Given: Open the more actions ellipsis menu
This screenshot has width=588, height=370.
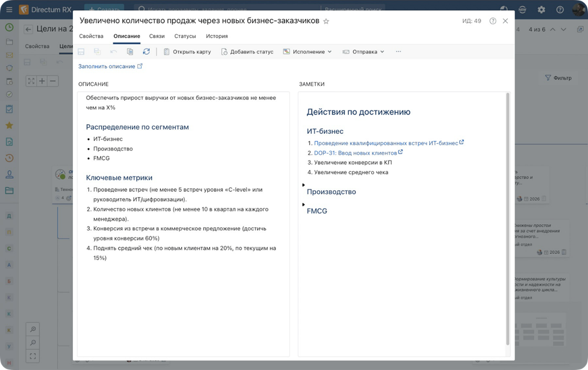Looking at the screenshot, I should (398, 52).
